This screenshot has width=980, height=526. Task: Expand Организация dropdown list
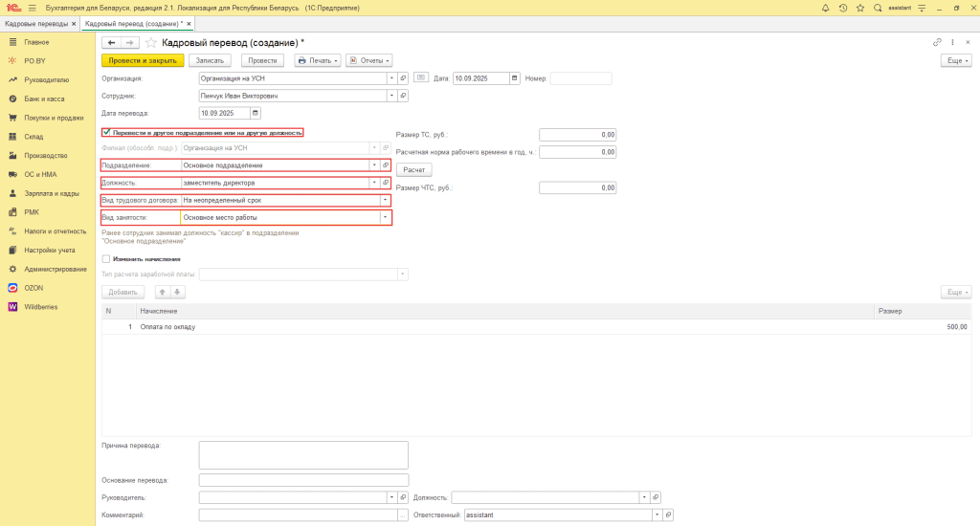click(x=391, y=78)
